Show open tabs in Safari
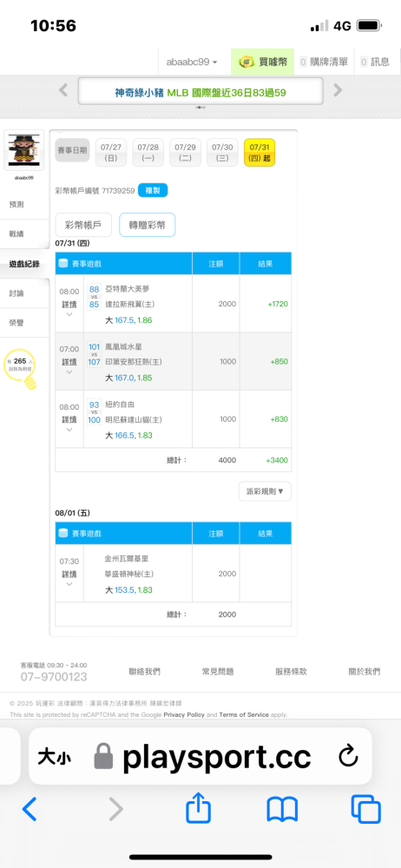401x868 pixels. pyautogui.click(x=365, y=809)
